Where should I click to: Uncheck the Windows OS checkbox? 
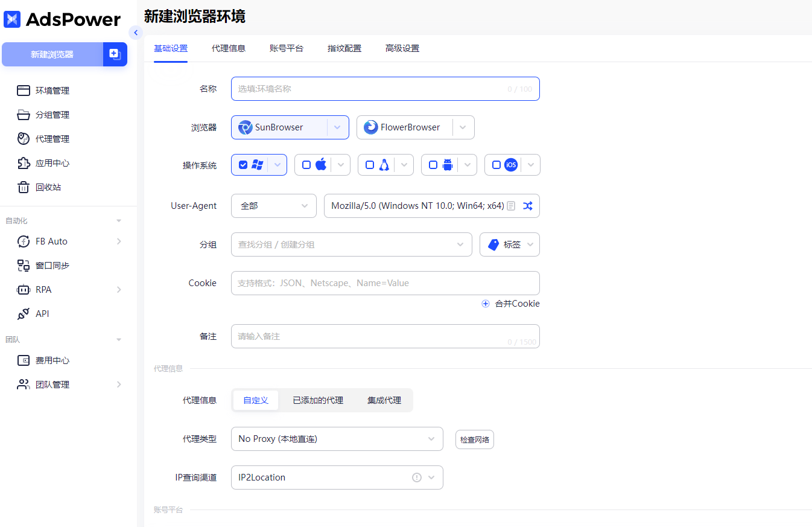click(x=243, y=165)
